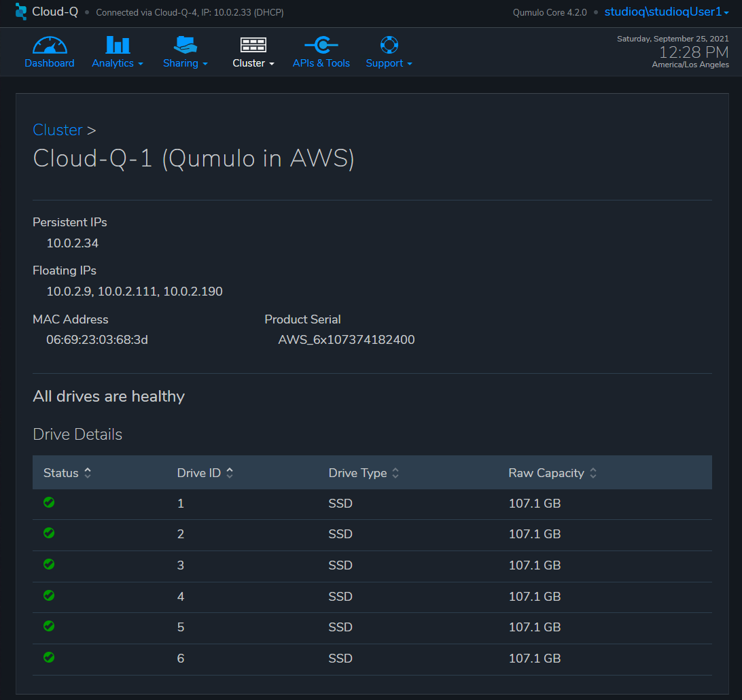This screenshot has height=700, width=742.
Task: Click the America/Los Angeles timezone text
Action: [x=690, y=65]
